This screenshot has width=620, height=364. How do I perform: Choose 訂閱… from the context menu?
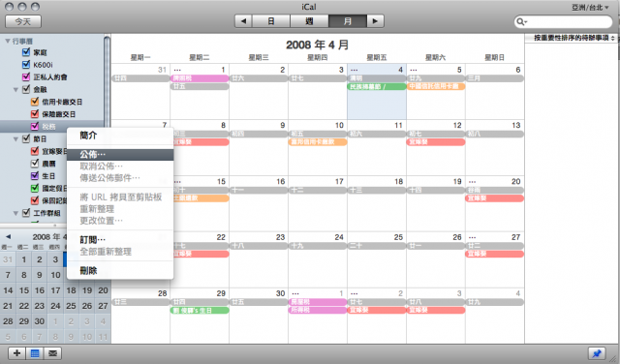(x=120, y=239)
